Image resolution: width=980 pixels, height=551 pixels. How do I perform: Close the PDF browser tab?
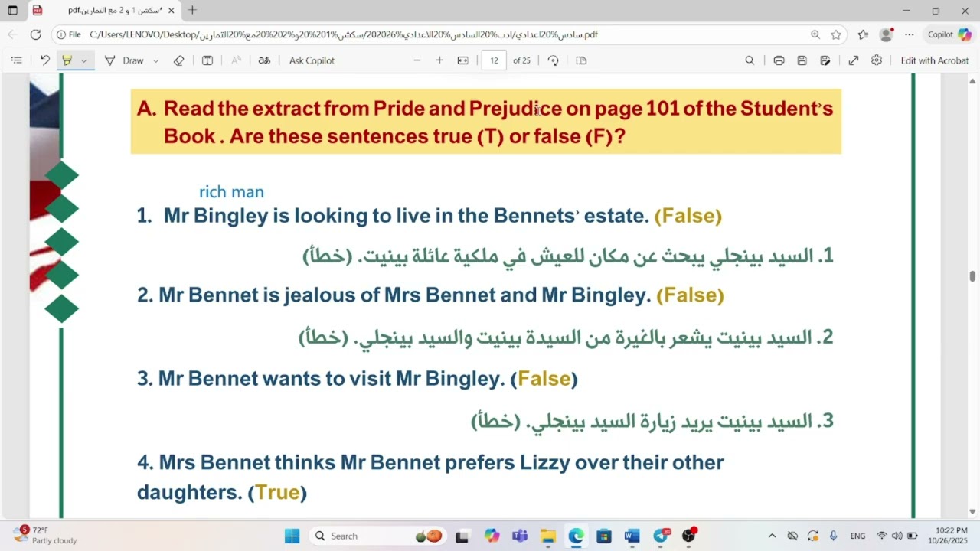pos(171,11)
